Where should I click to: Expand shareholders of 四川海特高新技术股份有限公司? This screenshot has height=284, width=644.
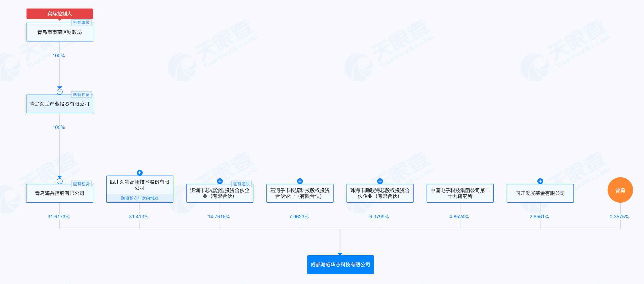[x=140, y=173]
